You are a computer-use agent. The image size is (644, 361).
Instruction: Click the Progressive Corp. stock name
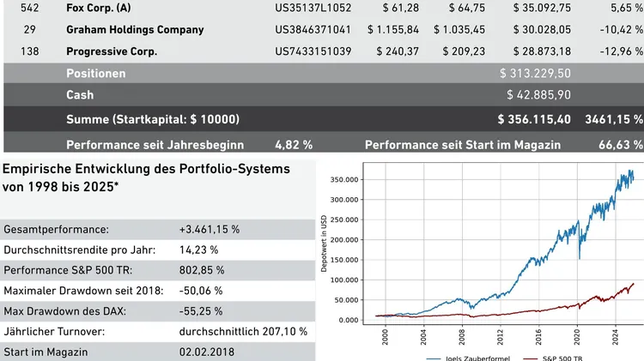click(111, 51)
